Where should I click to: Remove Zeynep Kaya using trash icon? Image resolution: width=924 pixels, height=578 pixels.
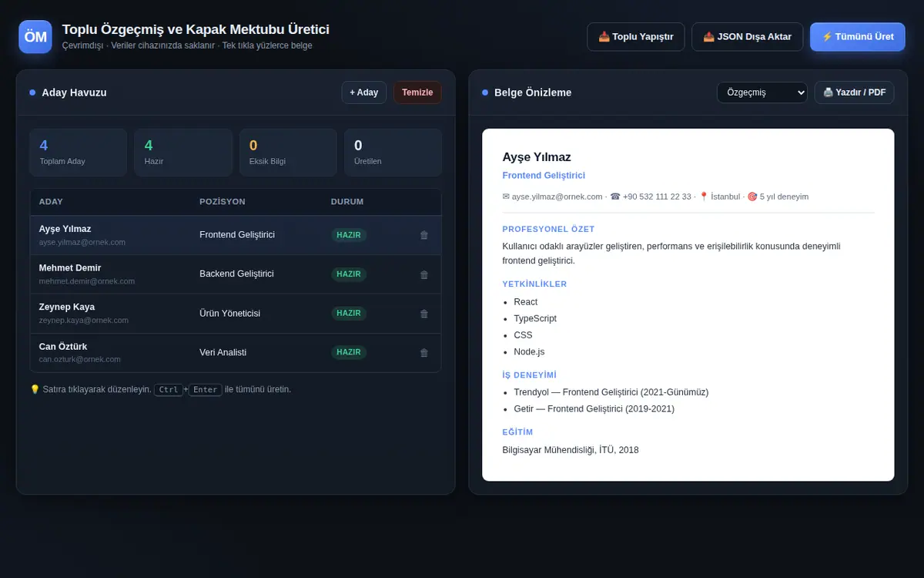pyautogui.click(x=424, y=314)
